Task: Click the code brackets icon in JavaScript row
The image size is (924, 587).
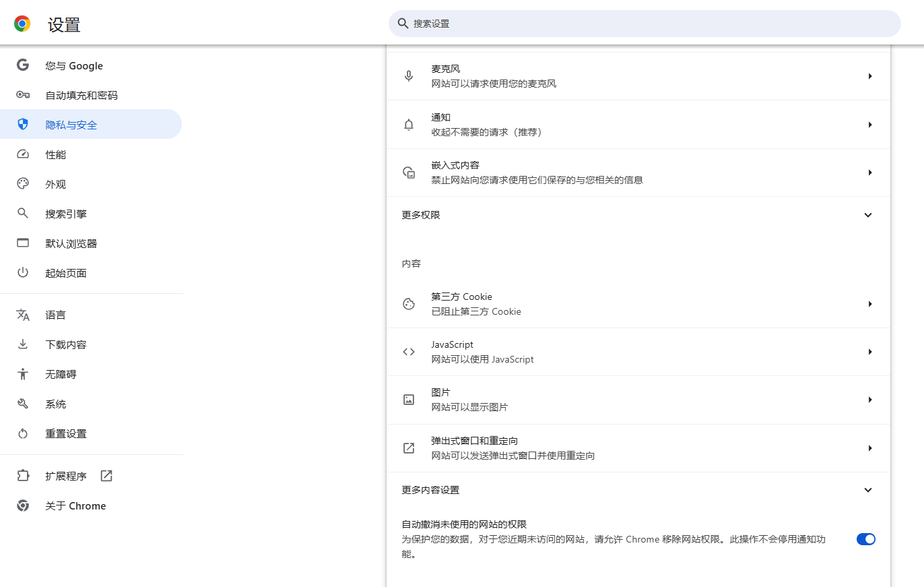Action: 409,352
